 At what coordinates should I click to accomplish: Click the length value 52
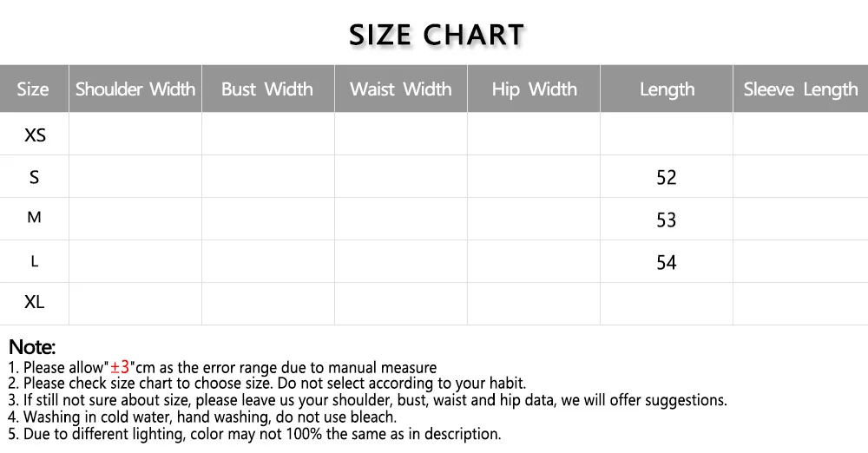(x=666, y=178)
